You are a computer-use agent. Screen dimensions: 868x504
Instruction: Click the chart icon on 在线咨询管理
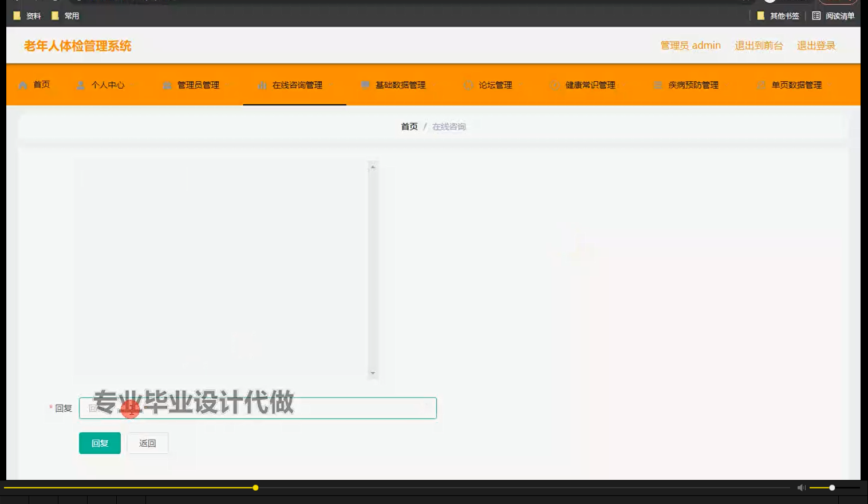pyautogui.click(x=262, y=85)
